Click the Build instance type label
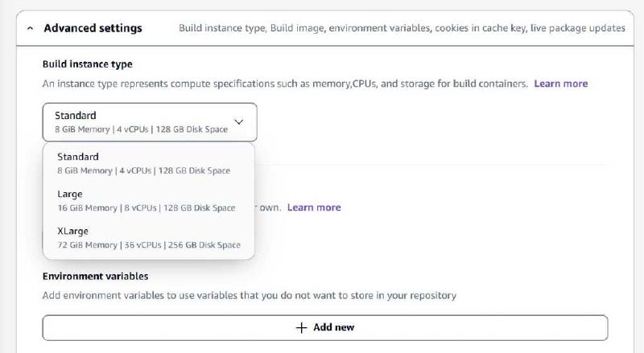Image resolution: width=644 pixels, height=353 pixels. 87,64
